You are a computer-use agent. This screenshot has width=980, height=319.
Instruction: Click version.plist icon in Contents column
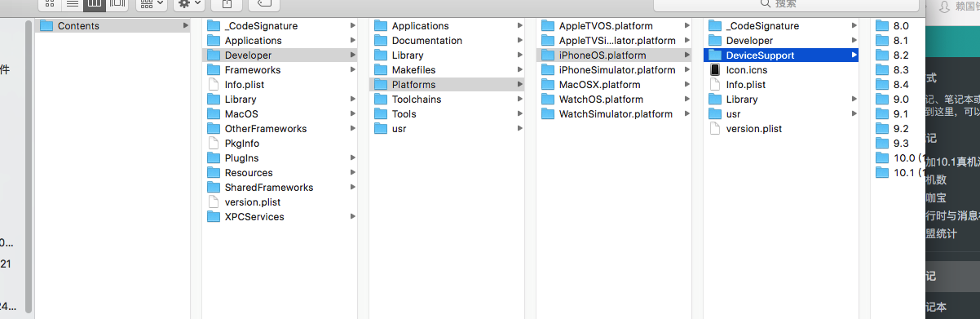coord(214,202)
